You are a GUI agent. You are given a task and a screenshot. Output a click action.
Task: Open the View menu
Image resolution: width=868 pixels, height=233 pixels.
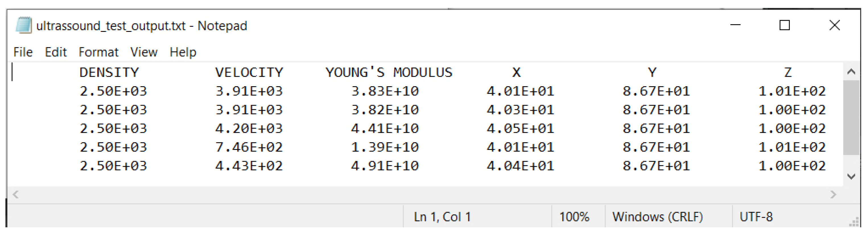144,52
